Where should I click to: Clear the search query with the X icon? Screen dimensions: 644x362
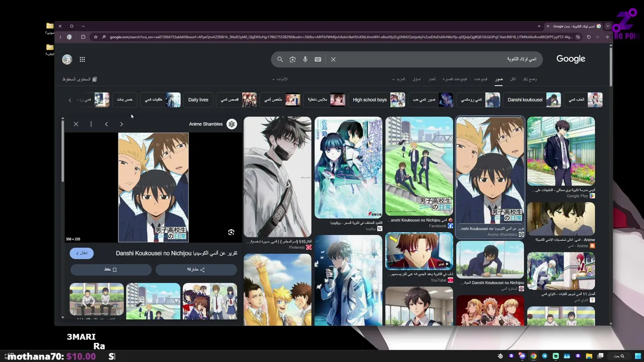(333, 59)
